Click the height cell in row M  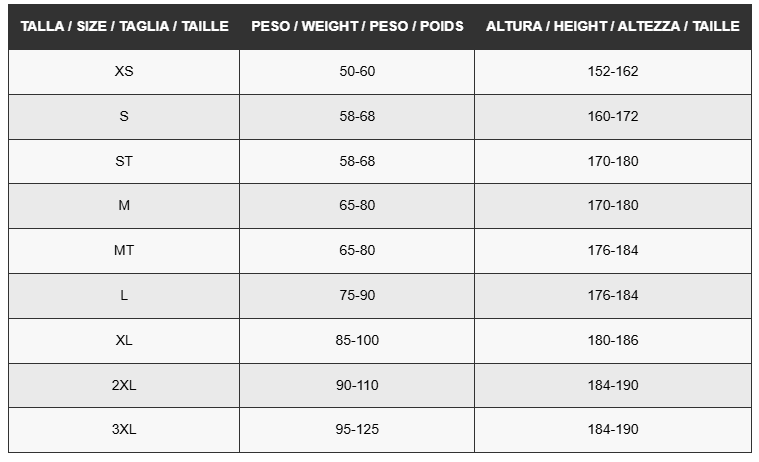click(x=613, y=205)
